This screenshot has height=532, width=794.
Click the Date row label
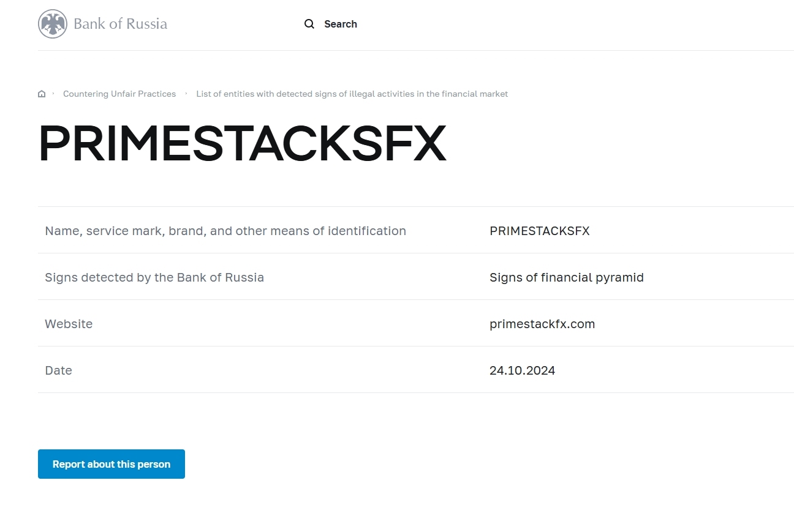pos(58,370)
